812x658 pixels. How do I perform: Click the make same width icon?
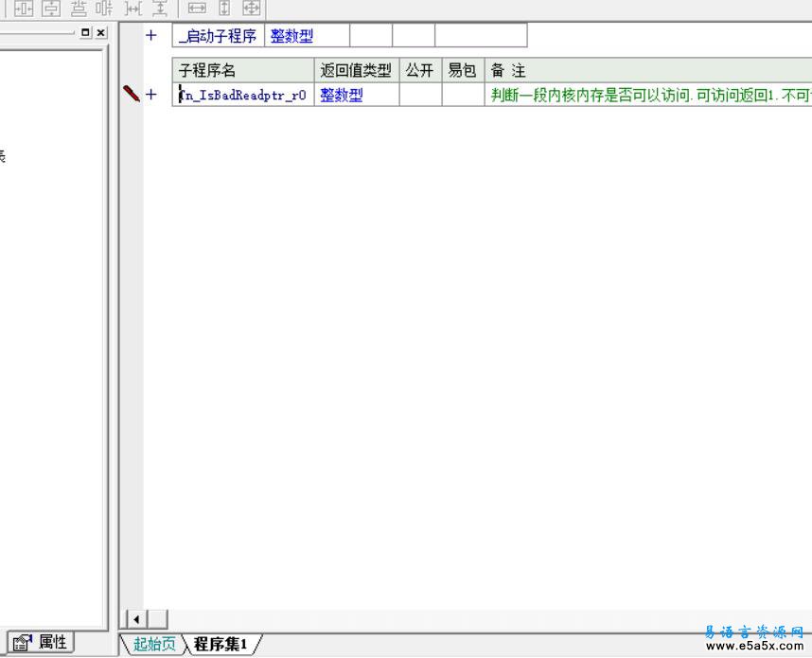click(x=197, y=9)
